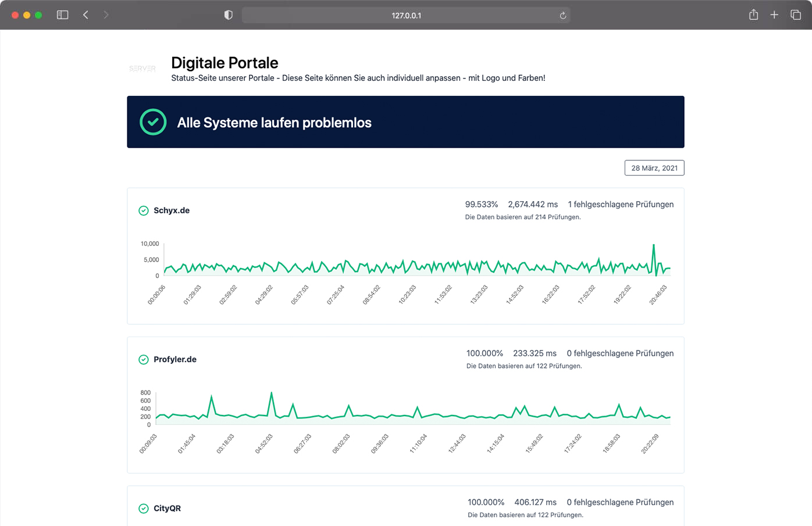Open the privacy shield report icon

point(229,15)
